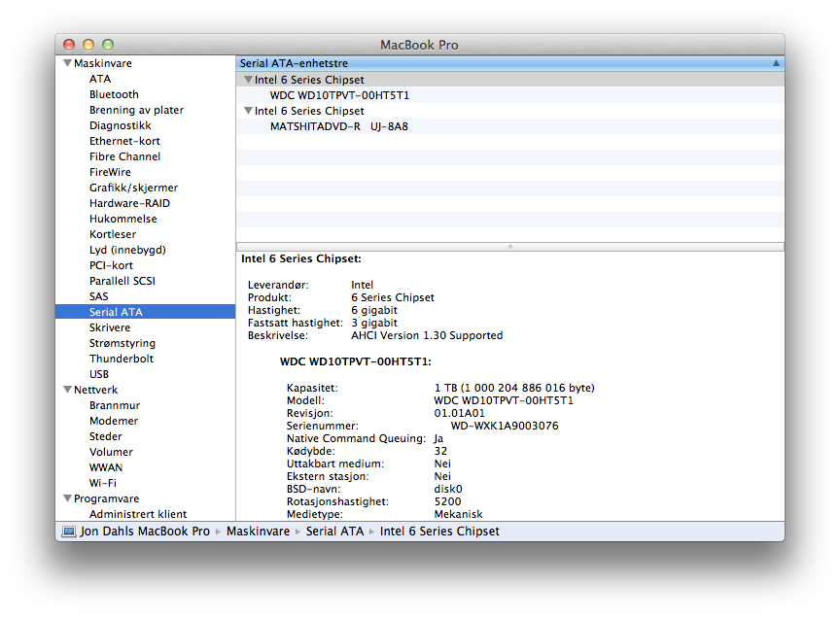Click the split pane divider handle
This screenshot has width=840, height=618.
(x=510, y=247)
